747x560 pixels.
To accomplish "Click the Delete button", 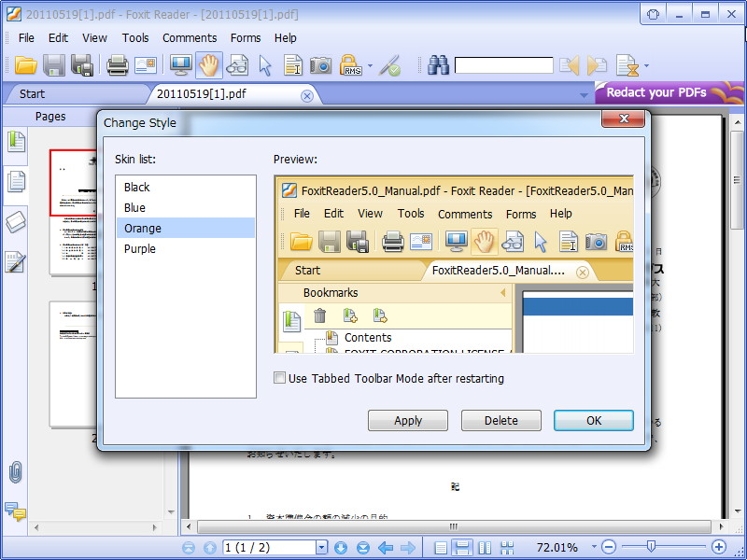I will pos(501,421).
